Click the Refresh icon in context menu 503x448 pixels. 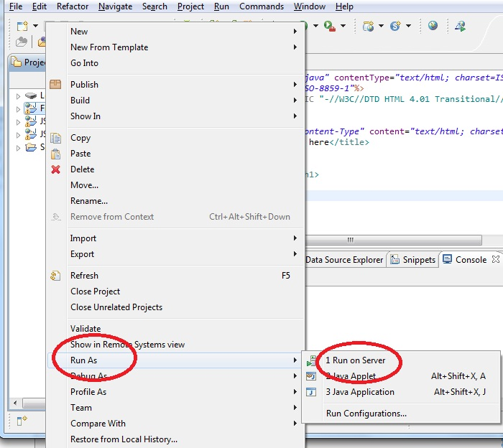point(55,276)
